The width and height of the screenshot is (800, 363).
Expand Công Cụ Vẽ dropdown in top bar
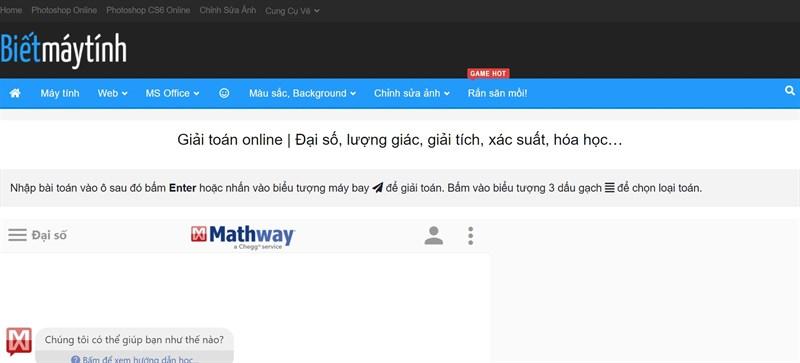[x=292, y=11]
